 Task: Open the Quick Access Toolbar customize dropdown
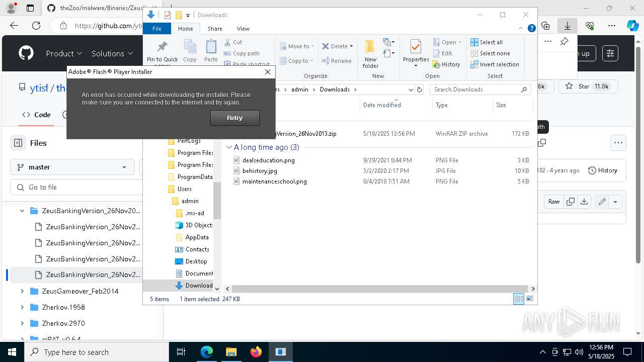(x=188, y=15)
